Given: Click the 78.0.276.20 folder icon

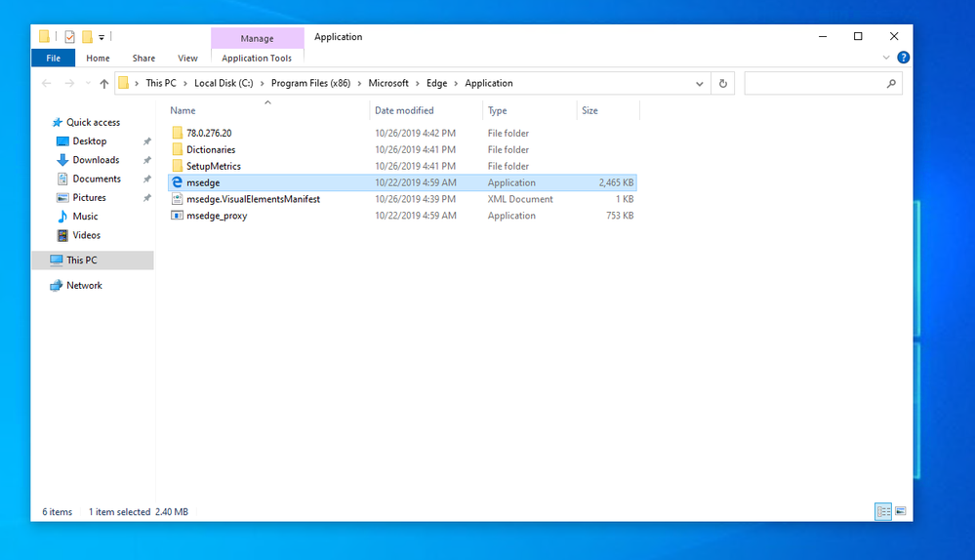Looking at the screenshot, I should click(x=178, y=133).
